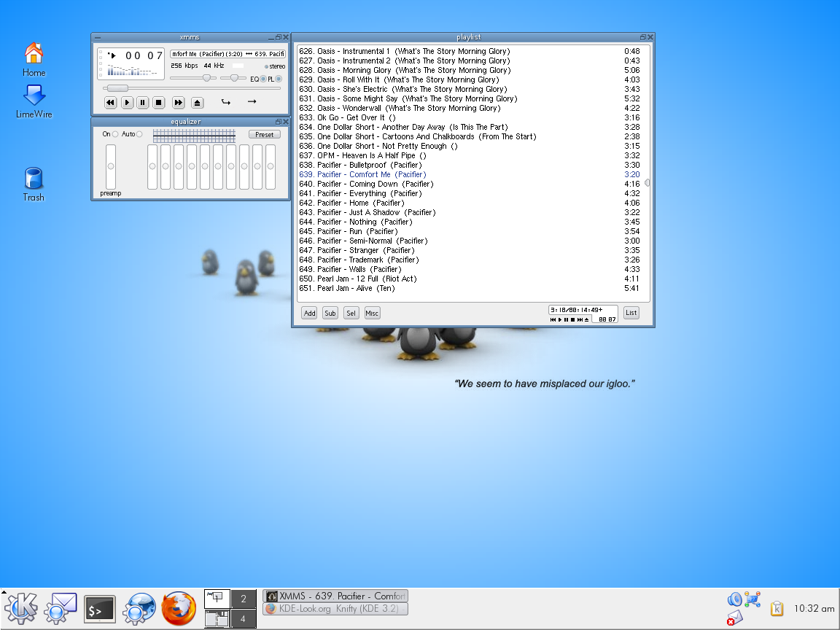Select Oasis - Morning Glory track 628

pos(470,70)
